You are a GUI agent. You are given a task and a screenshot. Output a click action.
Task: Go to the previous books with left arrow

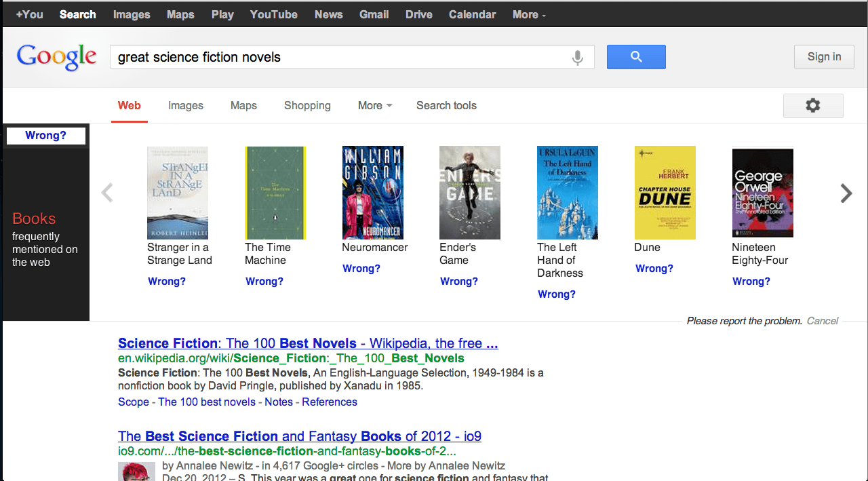pos(106,193)
